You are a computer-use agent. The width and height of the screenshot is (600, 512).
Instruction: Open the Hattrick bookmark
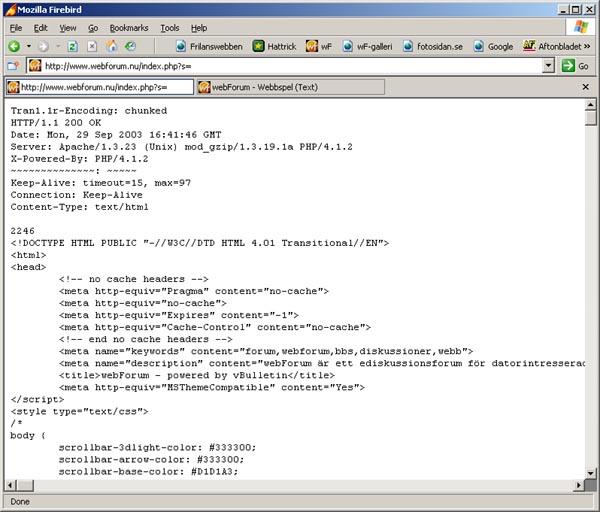[274, 46]
